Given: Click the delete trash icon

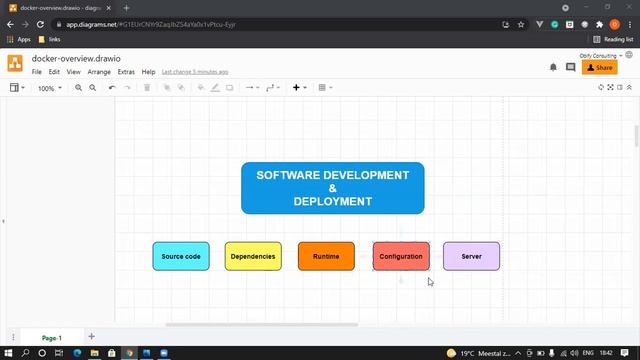Looking at the screenshot, I should click(x=147, y=88).
